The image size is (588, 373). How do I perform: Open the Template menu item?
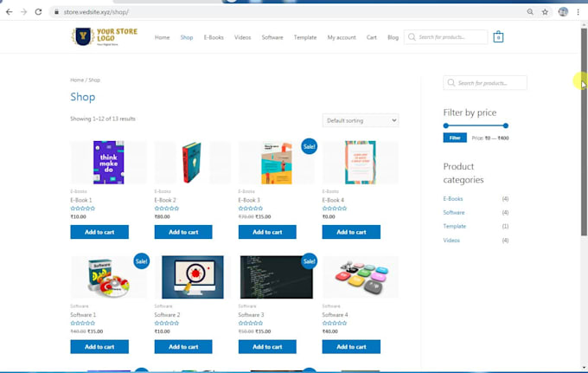point(305,37)
